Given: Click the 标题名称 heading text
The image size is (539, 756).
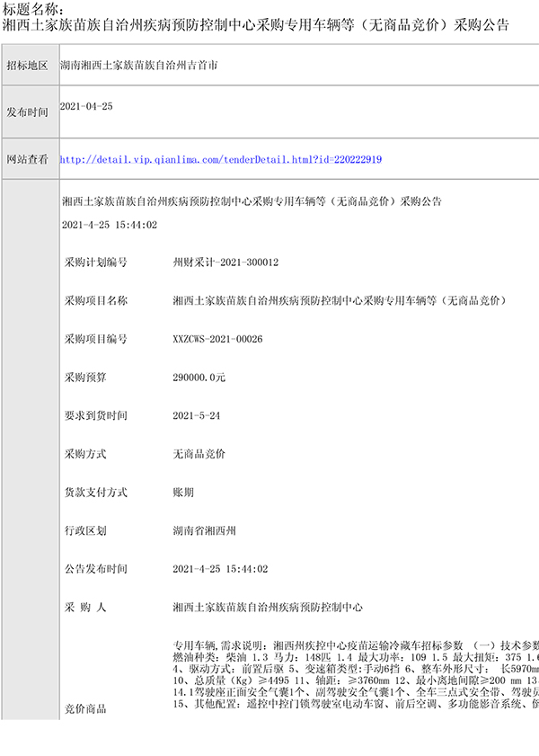Looking at the screenshot, I should (32, 10).
